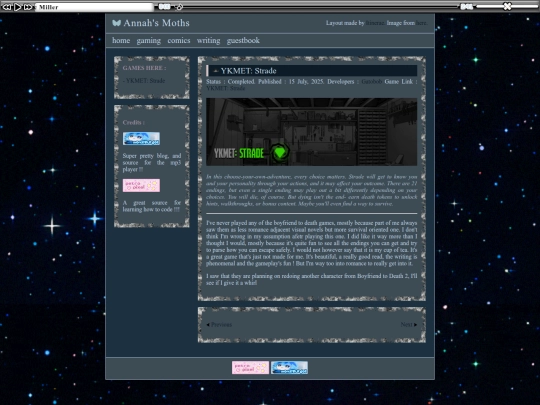Open the writing section
540x405 pixels.
tap(208, 41)
